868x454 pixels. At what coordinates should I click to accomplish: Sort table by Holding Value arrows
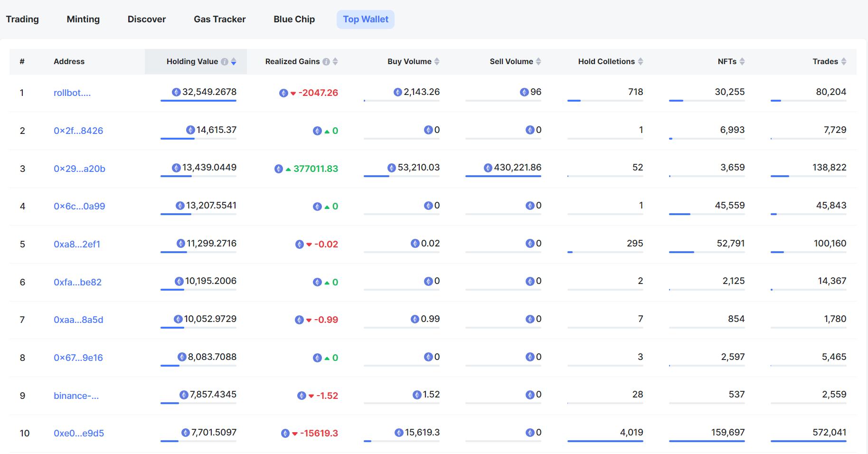click(234, 62)
